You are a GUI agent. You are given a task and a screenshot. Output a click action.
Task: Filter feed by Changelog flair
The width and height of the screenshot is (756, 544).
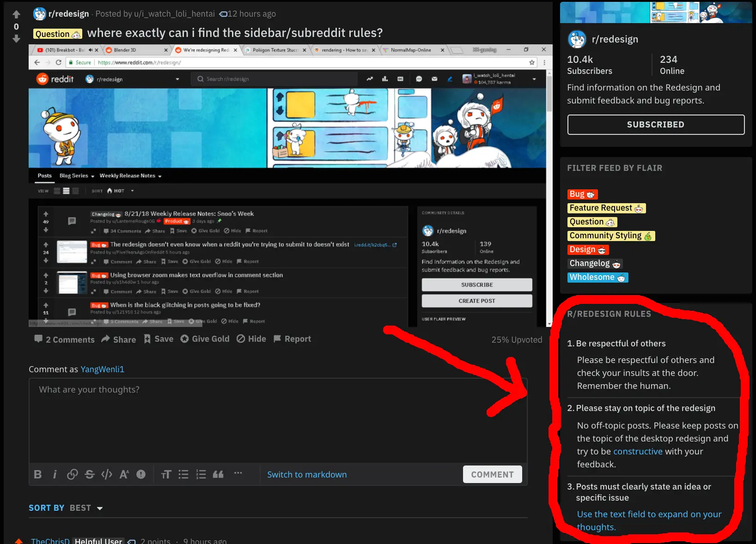(595, 264)
